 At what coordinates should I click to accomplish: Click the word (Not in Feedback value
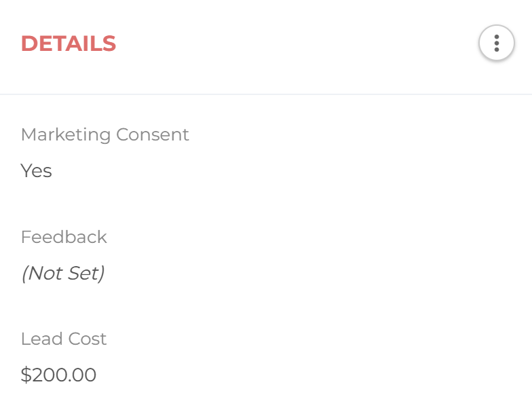[x=41, y=273]
